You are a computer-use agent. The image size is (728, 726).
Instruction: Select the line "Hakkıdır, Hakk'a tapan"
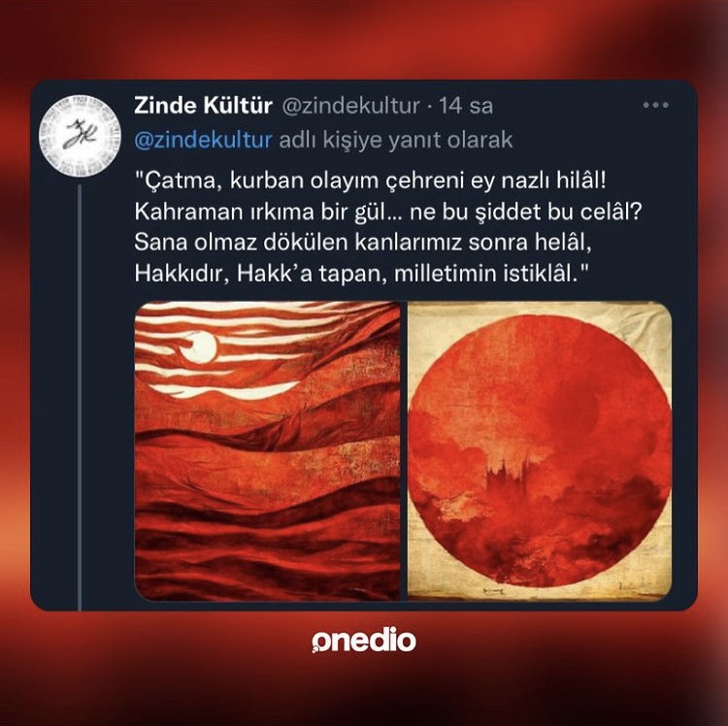(x=362, y=274)
